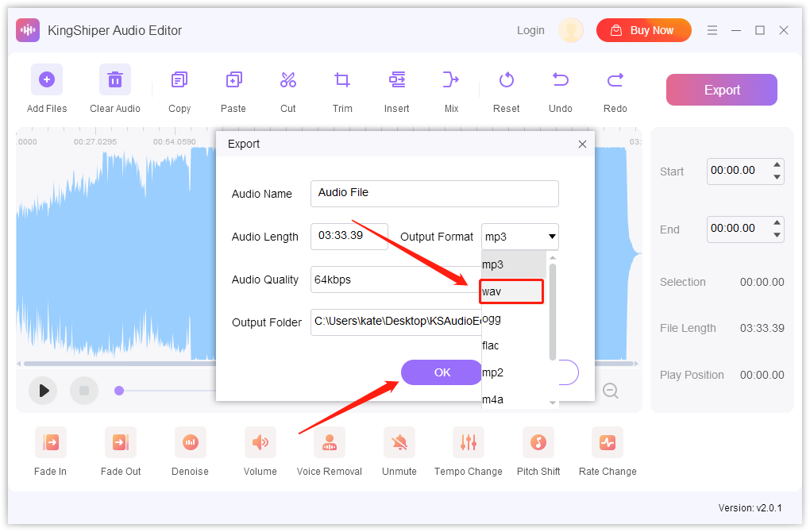Redo the last action
The width and height of the screenshot is (810, 532).
coord(615,79)
